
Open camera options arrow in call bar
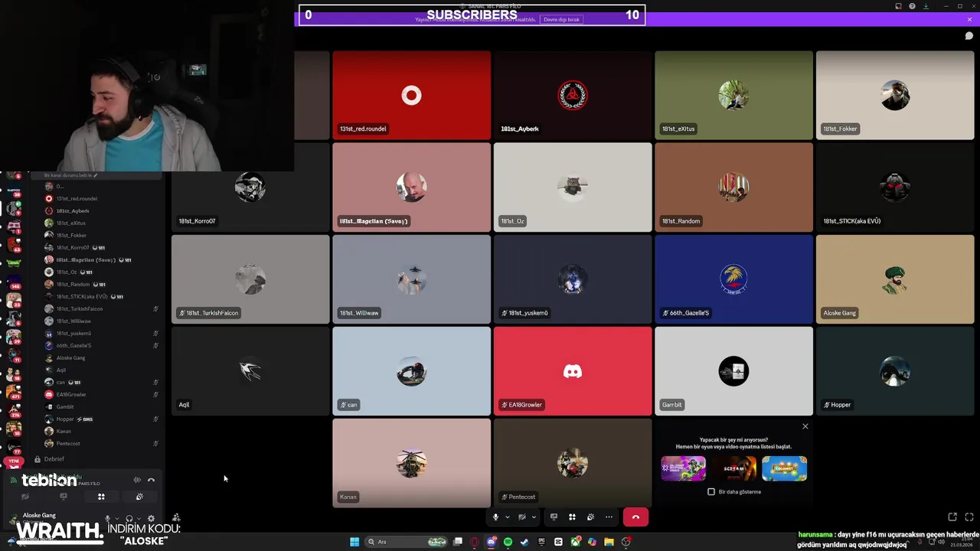click(534, 517)
